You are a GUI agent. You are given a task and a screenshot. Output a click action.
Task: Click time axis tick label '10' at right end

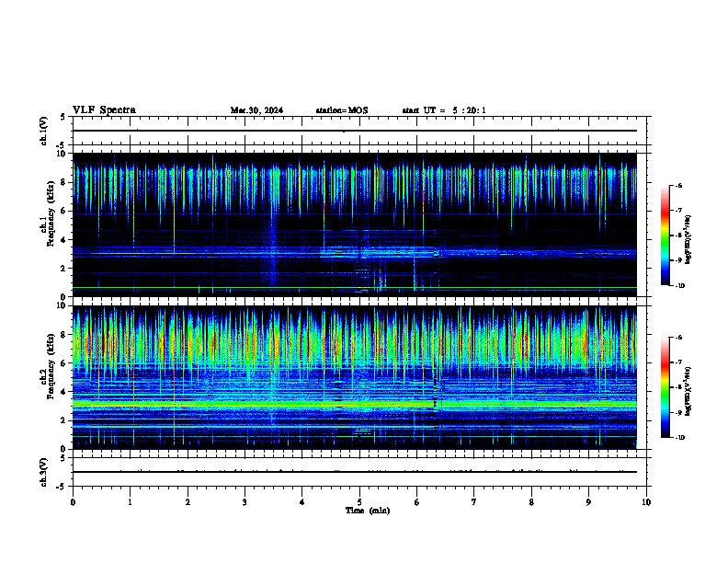point(646,502)
